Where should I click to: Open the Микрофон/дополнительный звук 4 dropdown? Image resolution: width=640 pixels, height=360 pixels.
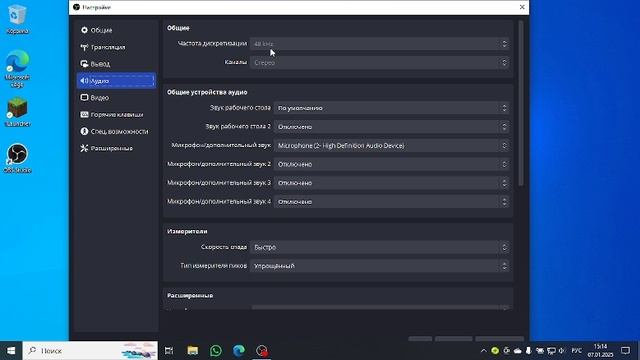391,202
